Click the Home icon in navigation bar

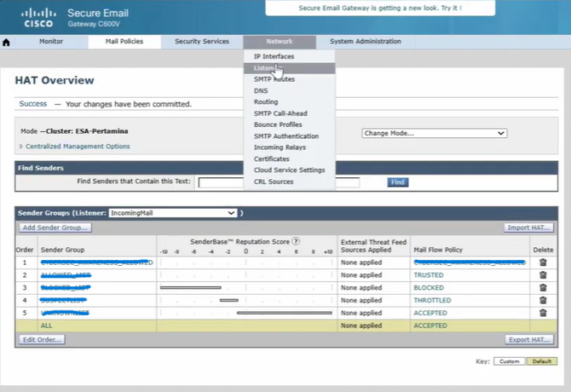8,42
